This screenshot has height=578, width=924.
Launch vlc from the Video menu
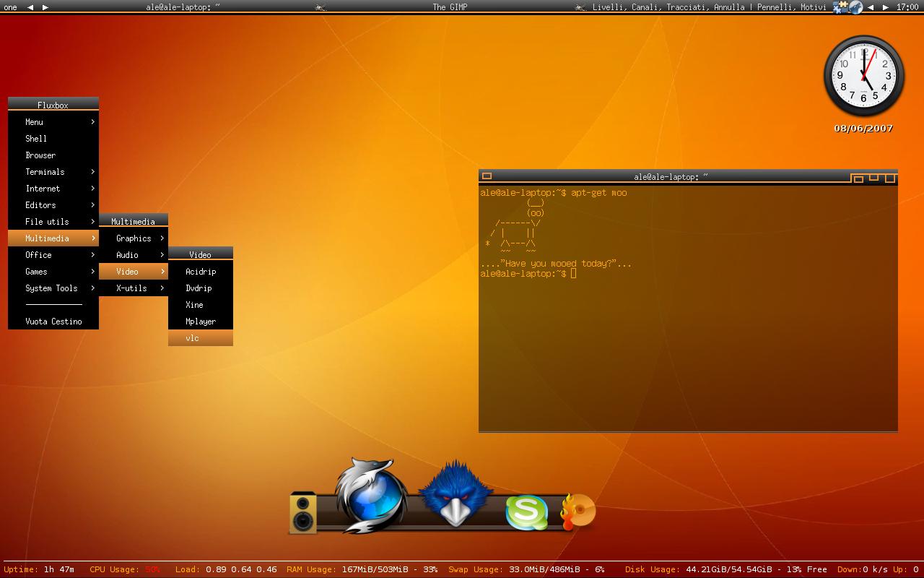coord(201,338)
